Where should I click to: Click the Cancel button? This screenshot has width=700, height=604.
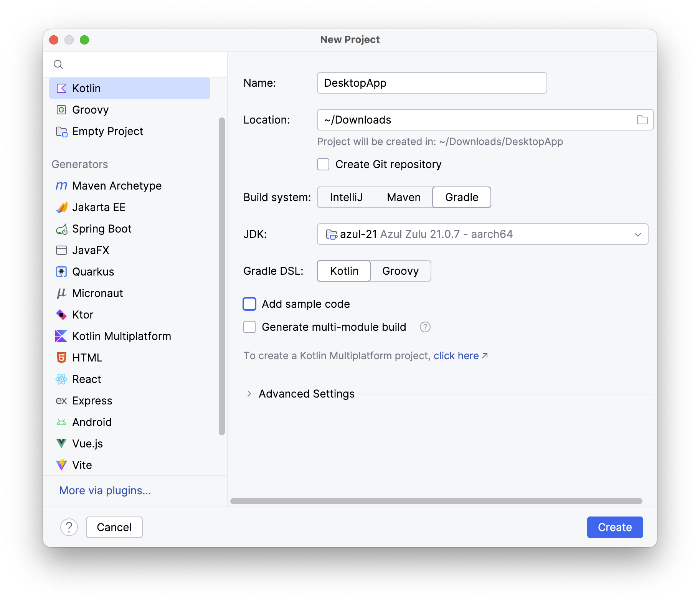[x=114, y=527]
